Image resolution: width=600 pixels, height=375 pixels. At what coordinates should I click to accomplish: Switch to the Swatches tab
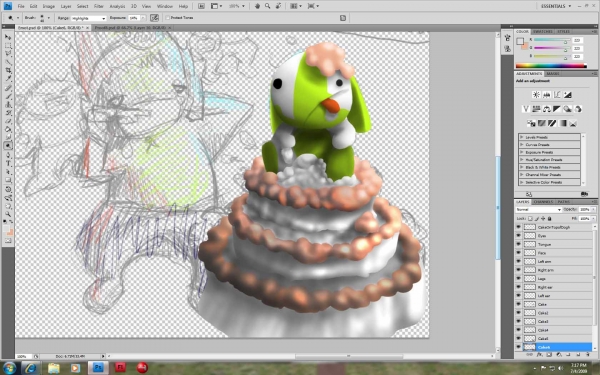543,31
